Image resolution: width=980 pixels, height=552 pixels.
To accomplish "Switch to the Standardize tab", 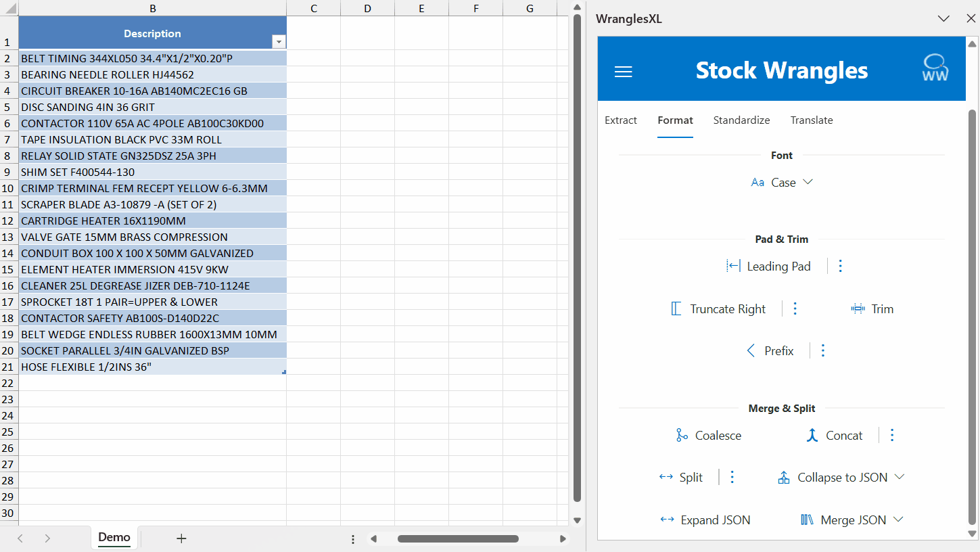I will (741, 120).
